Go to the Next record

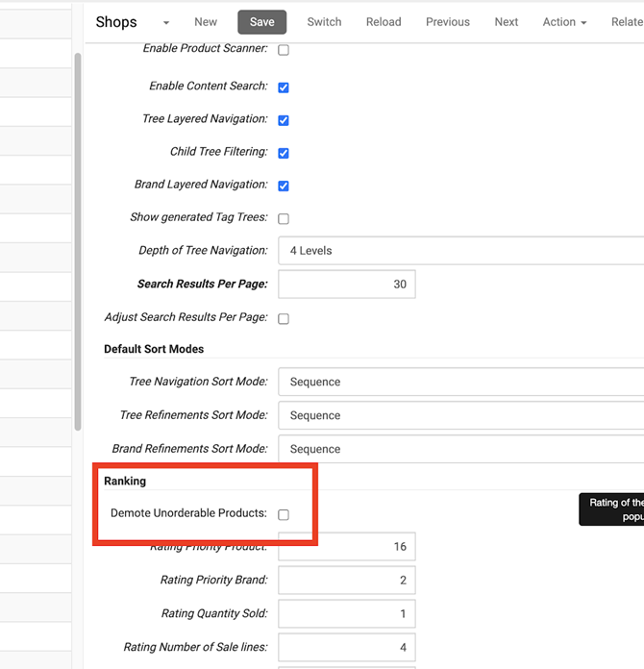pyautogui.click(x=507, y=22)
